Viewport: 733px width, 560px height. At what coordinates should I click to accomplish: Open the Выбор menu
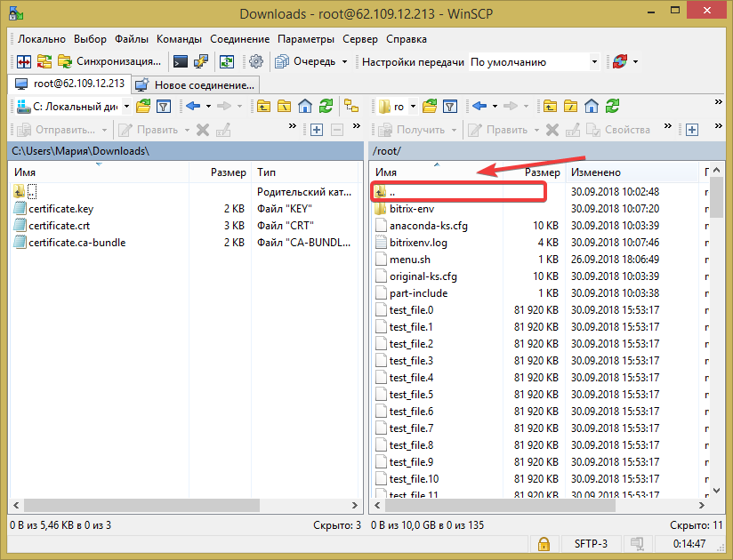[x=90, y=39]
